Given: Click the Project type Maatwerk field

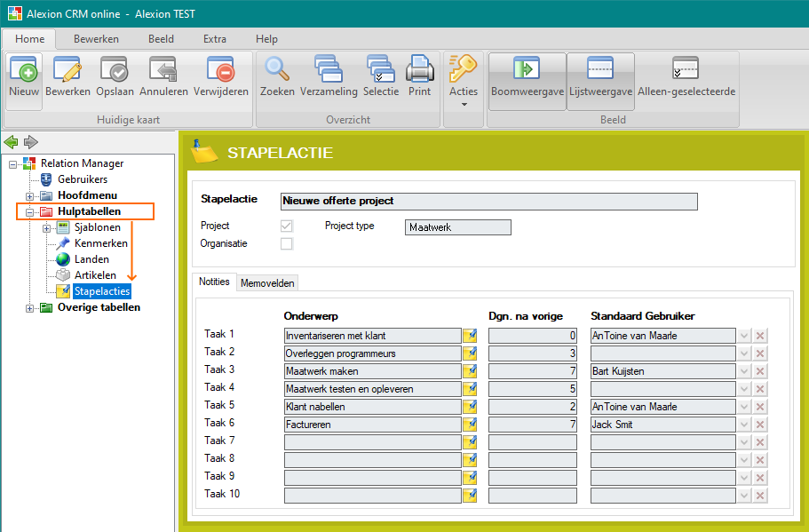Looking at the screenshot, I should [458, 227].
